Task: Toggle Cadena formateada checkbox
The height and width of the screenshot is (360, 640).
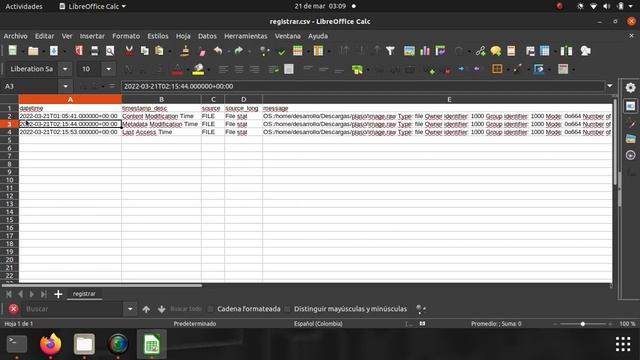Action: point(210,309)
